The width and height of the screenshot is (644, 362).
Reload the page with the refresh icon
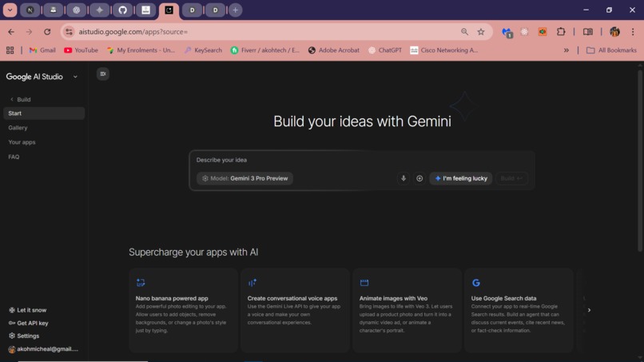[47, 32]
